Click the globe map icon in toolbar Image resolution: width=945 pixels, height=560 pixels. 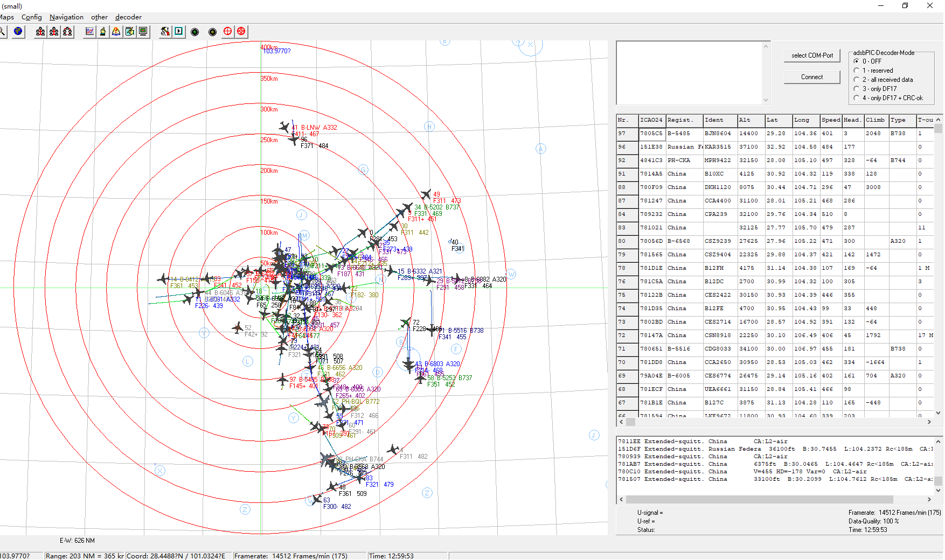pos(18,32)
